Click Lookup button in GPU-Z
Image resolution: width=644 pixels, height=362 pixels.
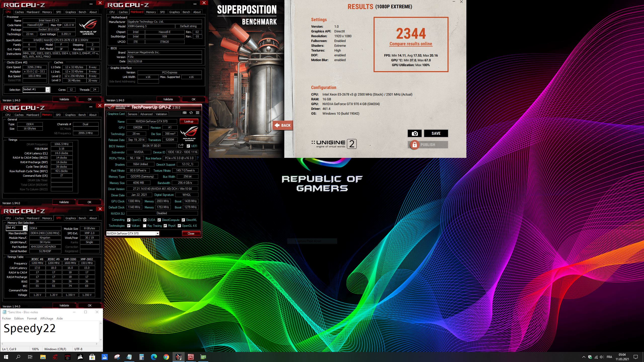pyautogui.click(x=189, y=121)
